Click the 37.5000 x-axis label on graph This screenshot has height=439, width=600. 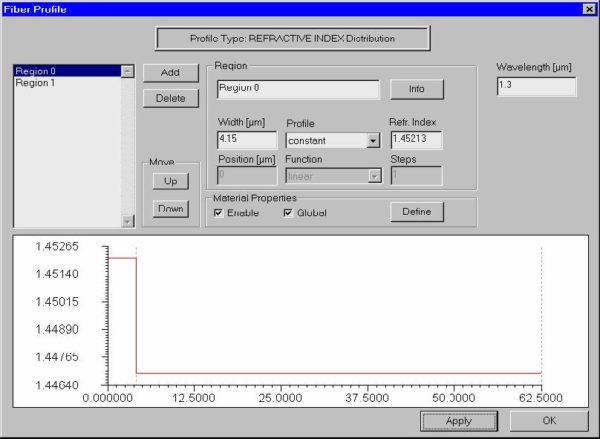coord(367,398)
